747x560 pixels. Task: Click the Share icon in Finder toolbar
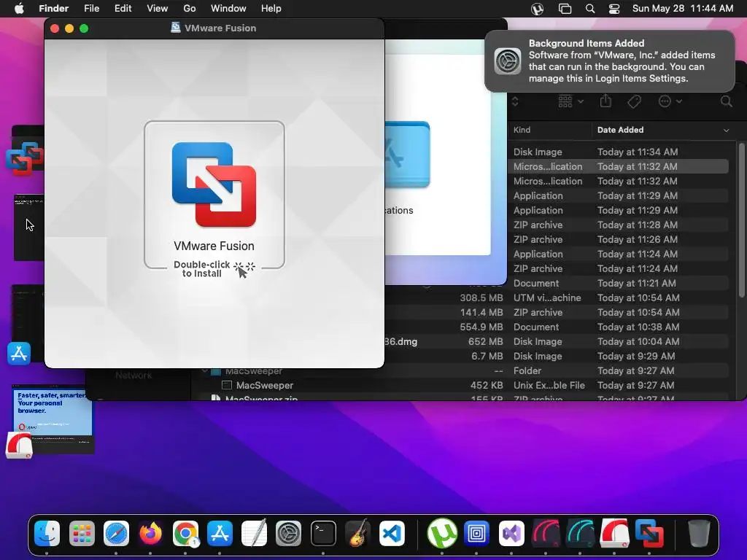(x=605, y=101)
